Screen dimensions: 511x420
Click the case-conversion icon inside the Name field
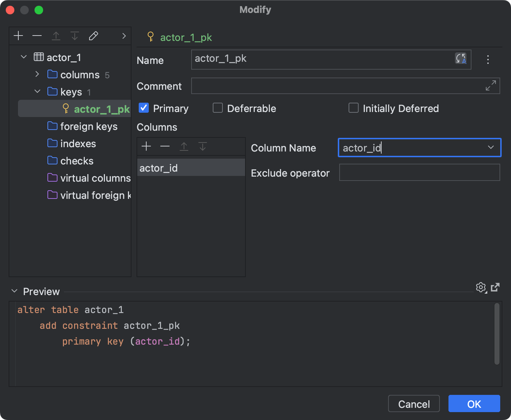point(461,59)
